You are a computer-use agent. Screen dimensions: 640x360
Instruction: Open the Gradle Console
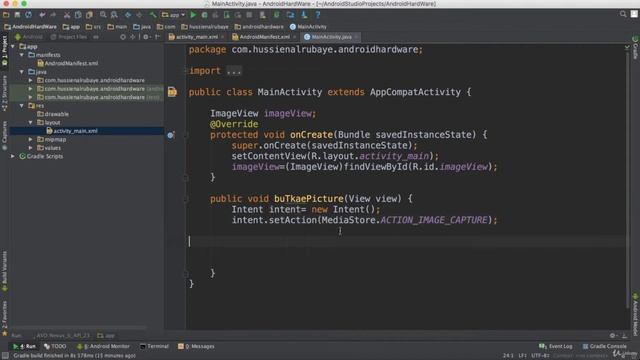[x=604, y=347]
